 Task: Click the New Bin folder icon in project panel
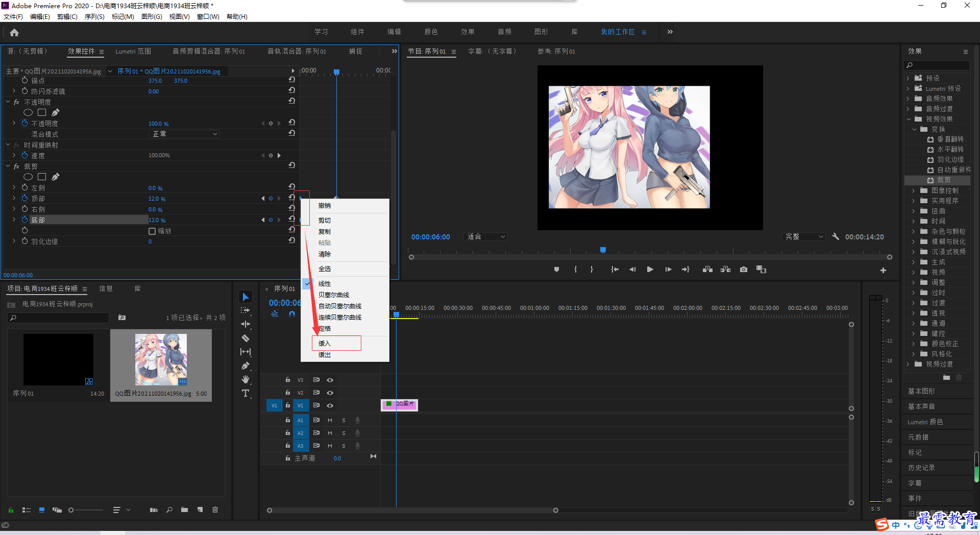click(184, 509)
